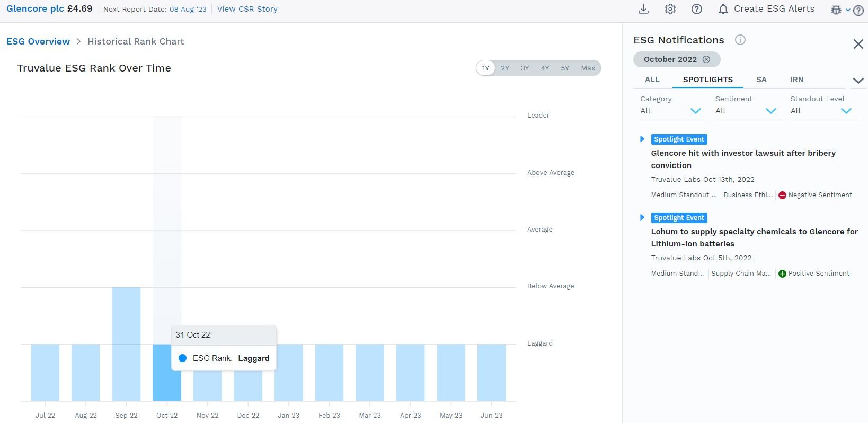Select the 2Y time range

(505, 68)
